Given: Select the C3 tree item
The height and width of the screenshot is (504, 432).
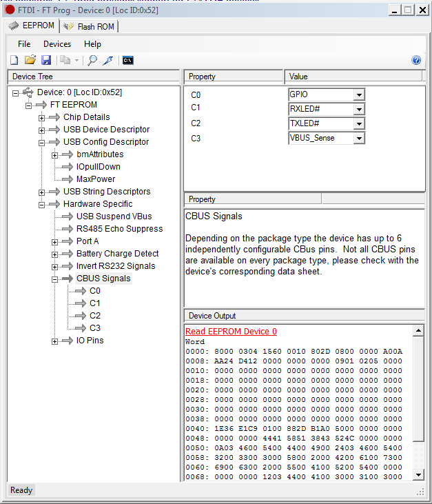Looking at the screenshot, I should click(x=95, y=328).
